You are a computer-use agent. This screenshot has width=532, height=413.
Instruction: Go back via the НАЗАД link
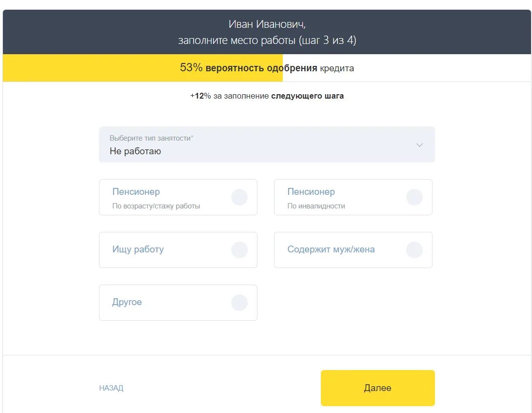click(x=111, y=388)
